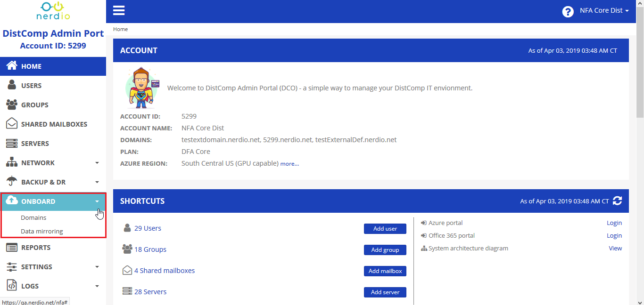
Task: Click the page vertical scrollbar thumb
Action: point(640,61)
